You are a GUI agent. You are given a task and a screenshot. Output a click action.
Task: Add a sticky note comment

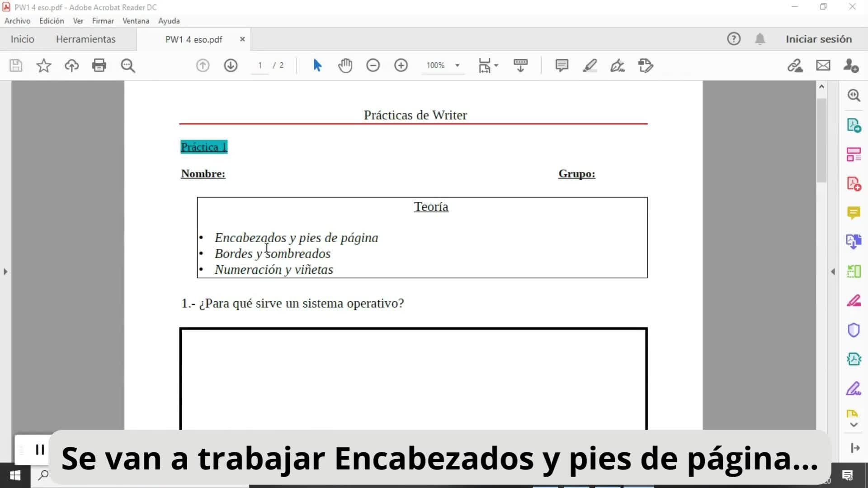561,66
